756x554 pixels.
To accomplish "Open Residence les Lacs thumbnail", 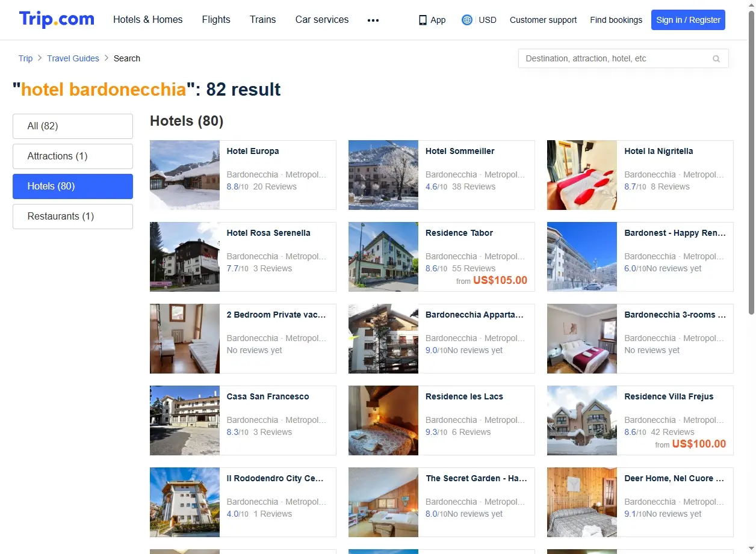I will click(383, 420).
